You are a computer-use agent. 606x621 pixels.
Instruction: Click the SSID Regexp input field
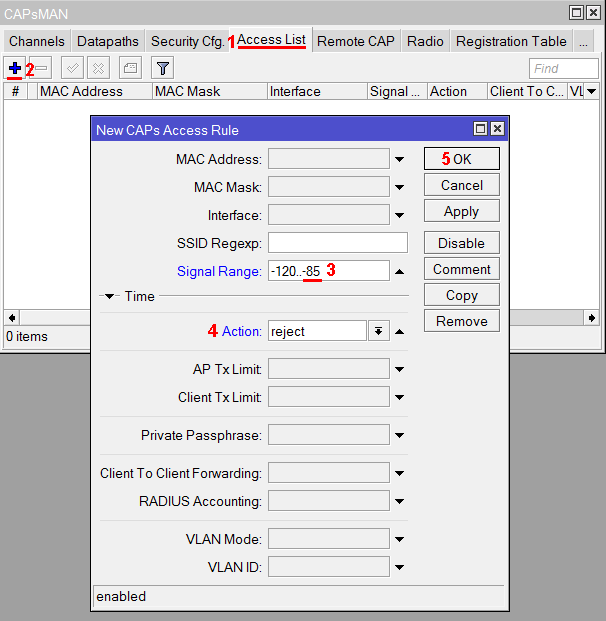click(338, 243)
